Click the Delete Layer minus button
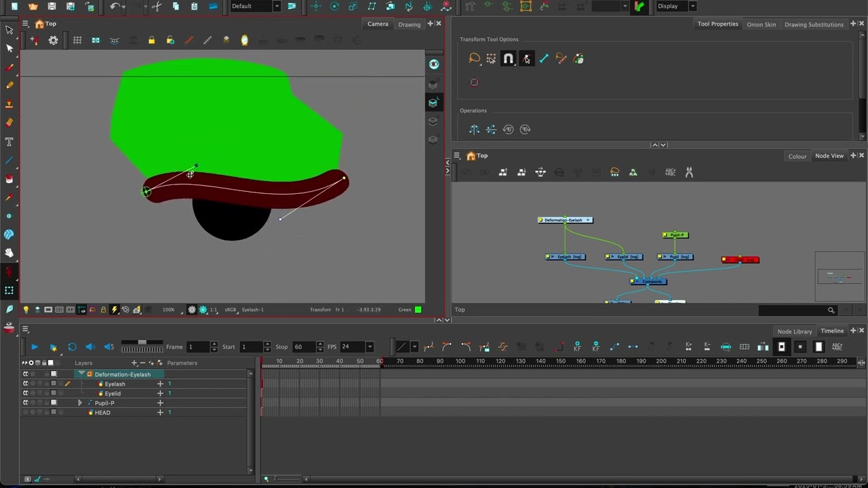This screenshot has height=488, width=868. pyautogui.click(x=142, y=363)
